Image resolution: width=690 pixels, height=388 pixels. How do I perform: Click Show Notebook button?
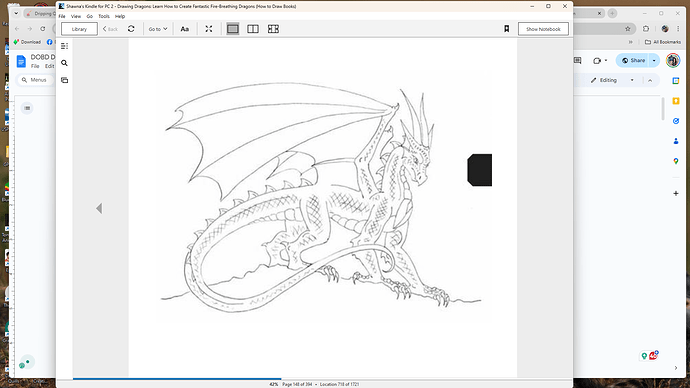point(543,29)
